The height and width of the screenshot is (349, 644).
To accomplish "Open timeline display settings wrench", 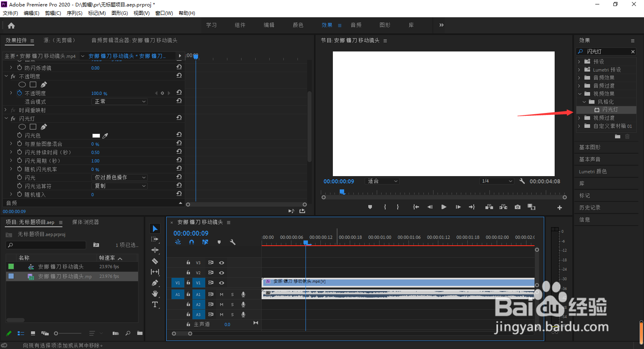I will point(233,242).
